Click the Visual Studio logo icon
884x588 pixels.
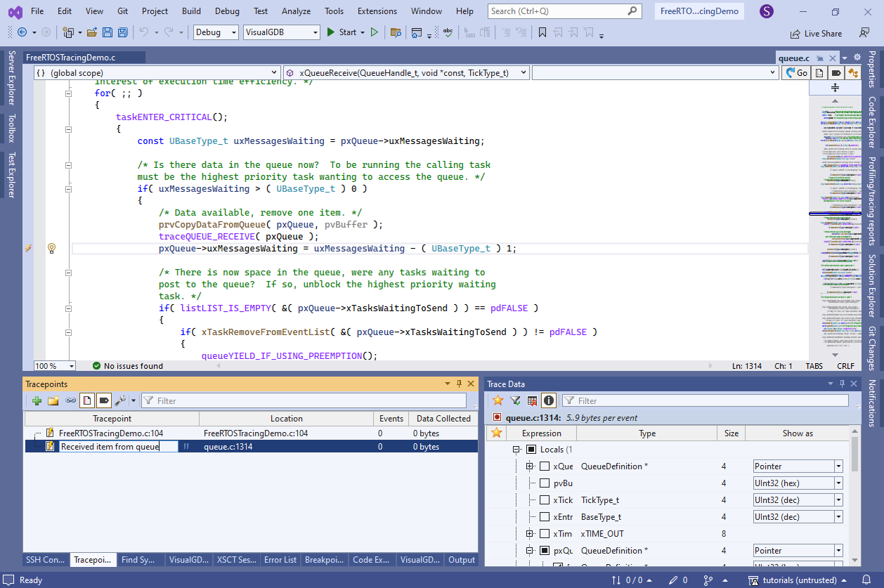pyautogui.click(x=15, y=12)
